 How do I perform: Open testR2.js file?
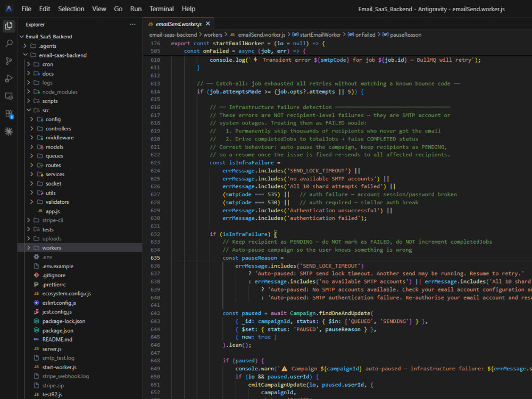tap(52, 394)
